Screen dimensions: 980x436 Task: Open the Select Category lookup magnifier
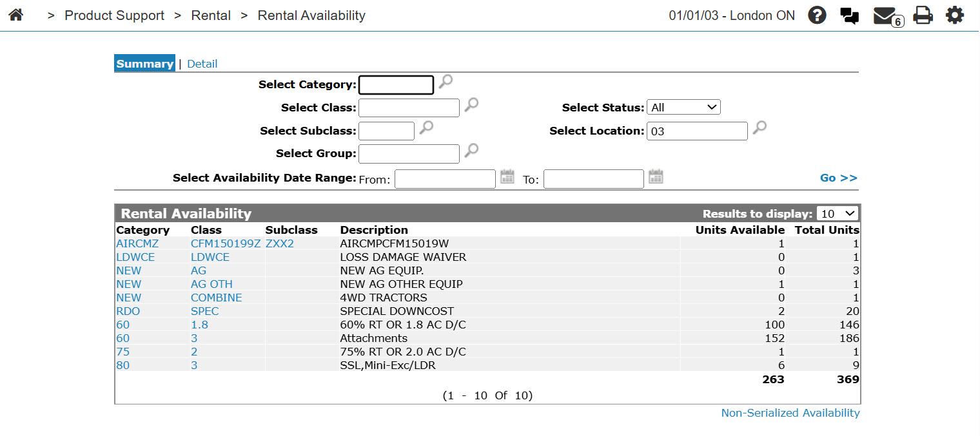click(446, 82)
